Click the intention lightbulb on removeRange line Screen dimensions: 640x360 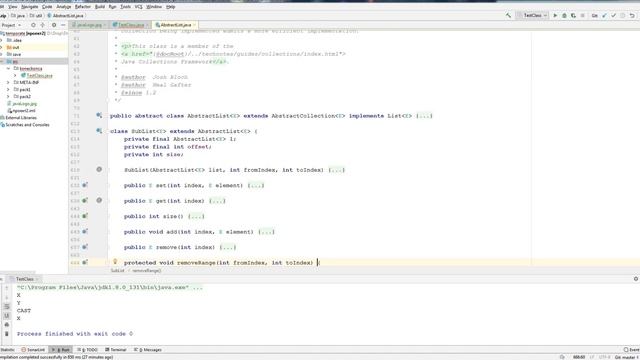[115, 262]
